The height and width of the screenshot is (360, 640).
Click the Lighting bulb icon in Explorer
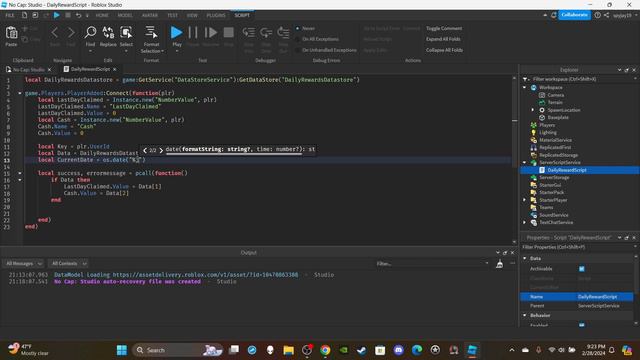coord(533,132)
